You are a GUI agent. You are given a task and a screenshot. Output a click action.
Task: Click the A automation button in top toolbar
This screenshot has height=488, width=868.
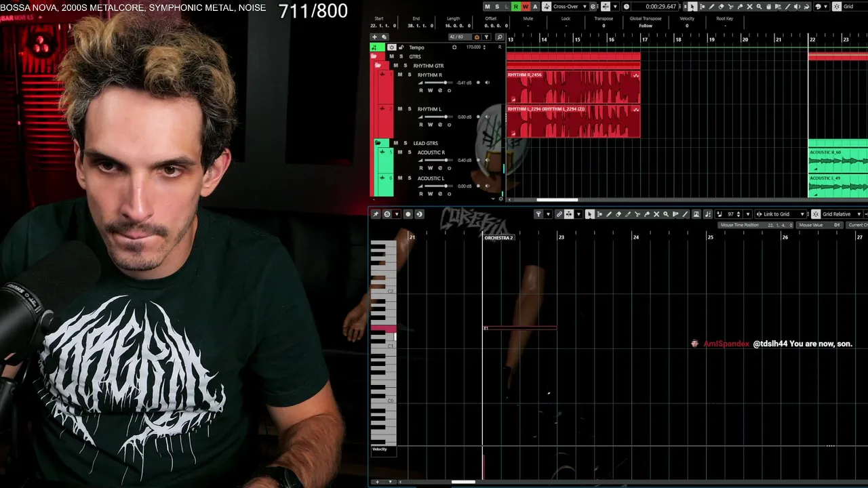[x=534, y=7]
